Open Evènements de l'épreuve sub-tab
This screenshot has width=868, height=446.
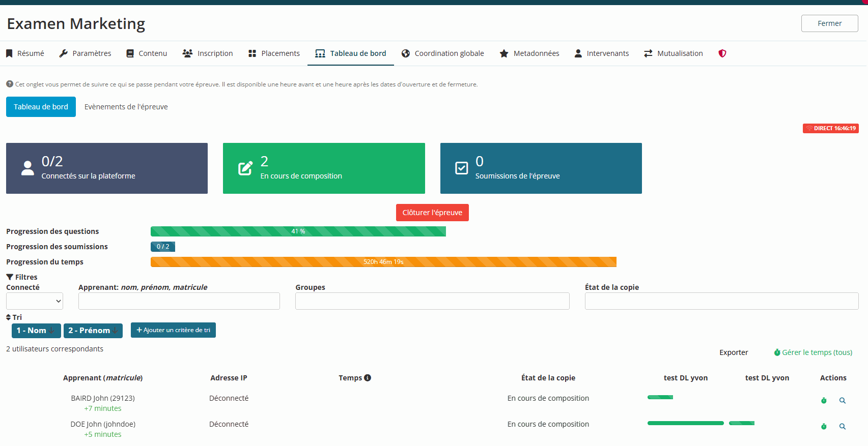click(x=126, y=107)
